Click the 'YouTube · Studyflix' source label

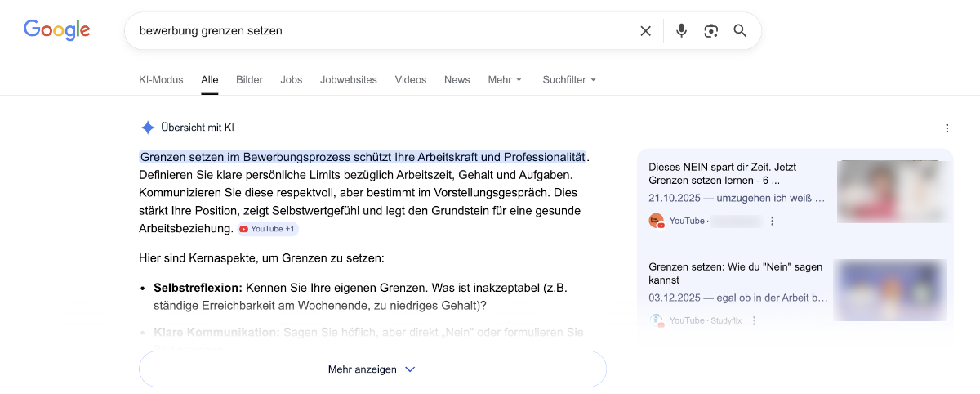tap(706, 320)
